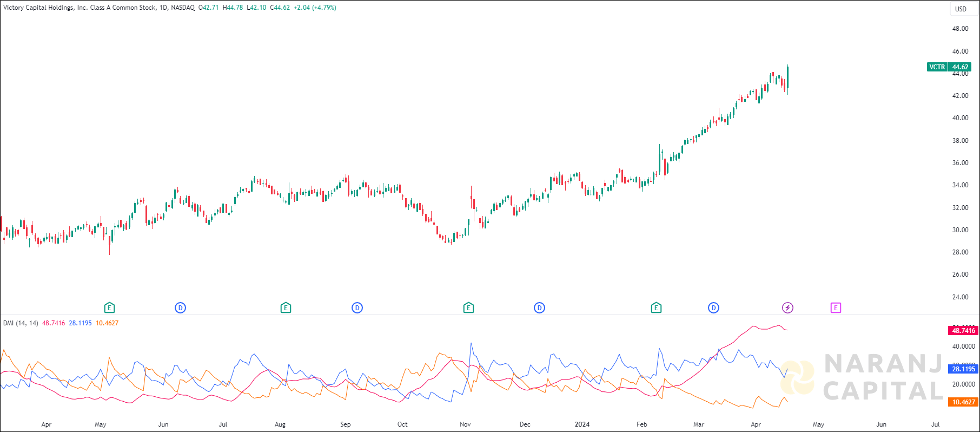Select the dividend D marker in December
980x432 pixels.
(x=539, y=308)
